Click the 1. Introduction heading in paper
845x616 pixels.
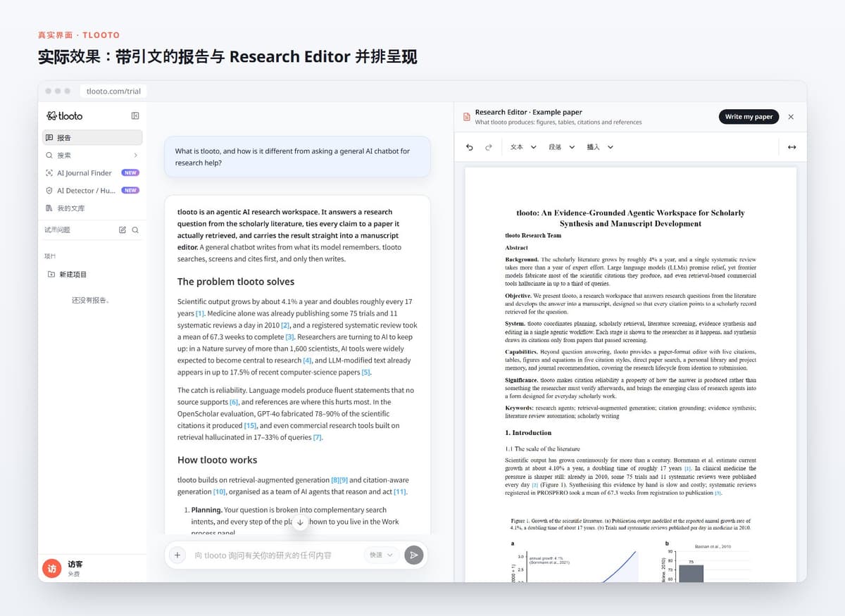[x=528, y=432]
